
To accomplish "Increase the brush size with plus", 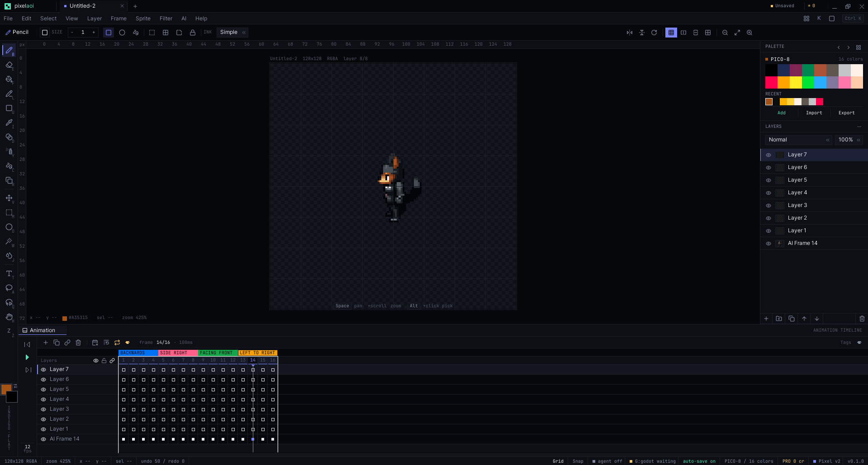I will coord(94,33).
